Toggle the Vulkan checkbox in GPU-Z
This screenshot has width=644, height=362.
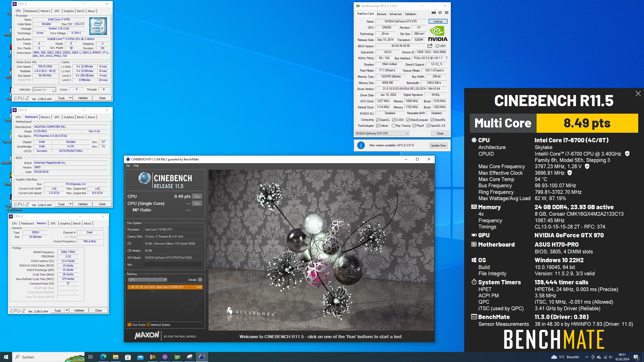pyautogui.click(x=378, y=126)
